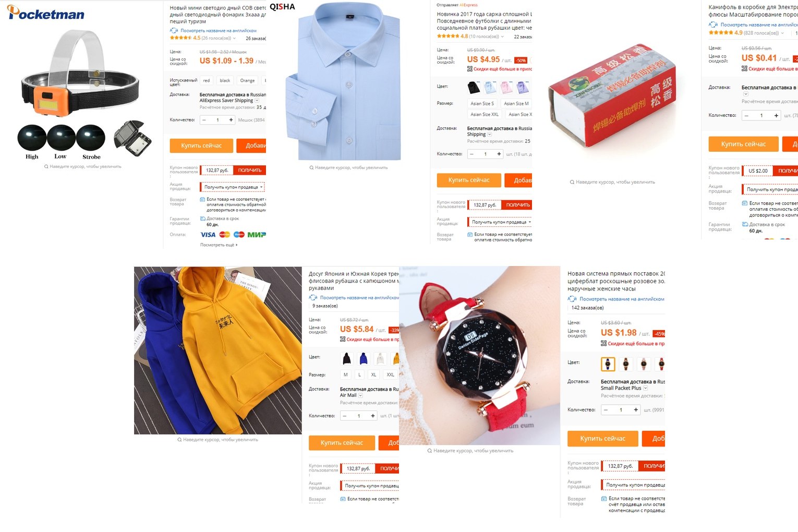Decrease the shirt quantity with the minus
This screenshot has width=798, height=532.
point(472,154)
